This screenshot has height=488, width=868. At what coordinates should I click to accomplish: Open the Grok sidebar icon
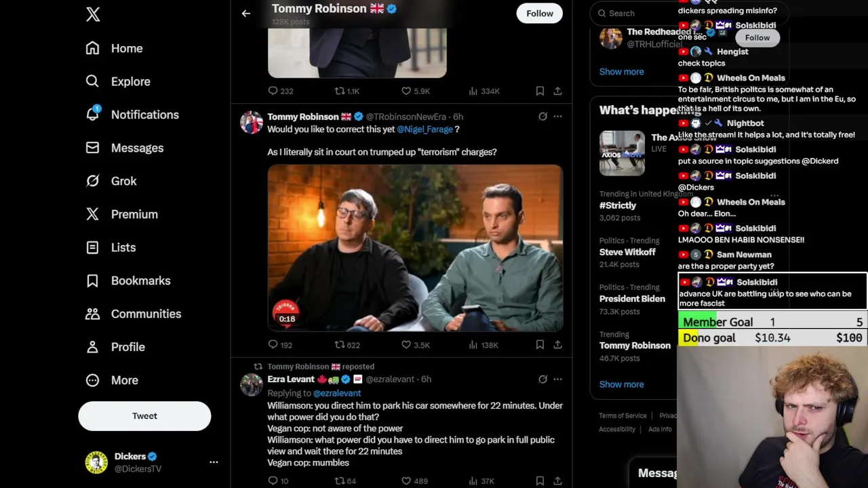pyautogui.click(x=93, y=181)
